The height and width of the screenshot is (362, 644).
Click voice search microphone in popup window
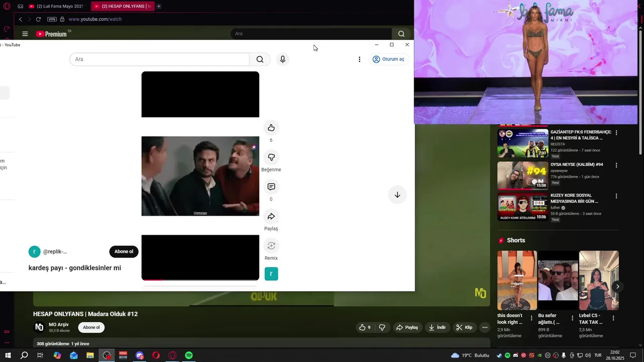(x=283, y=59)
